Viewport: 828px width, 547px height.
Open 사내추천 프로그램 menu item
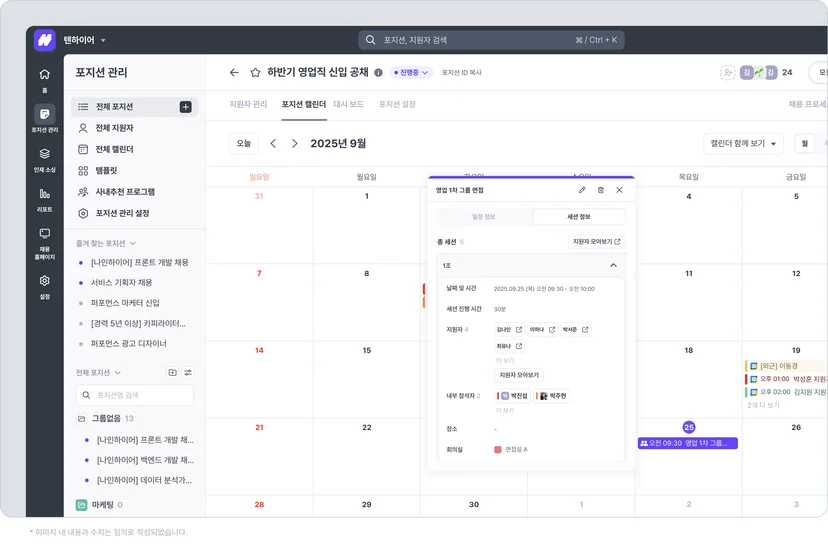point(135,192)
